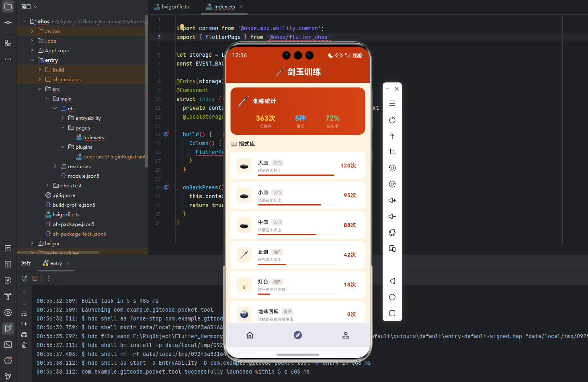The image size is (588, 382).
Task: Click emulator screenshot crop icon
Action: point(392,152)
